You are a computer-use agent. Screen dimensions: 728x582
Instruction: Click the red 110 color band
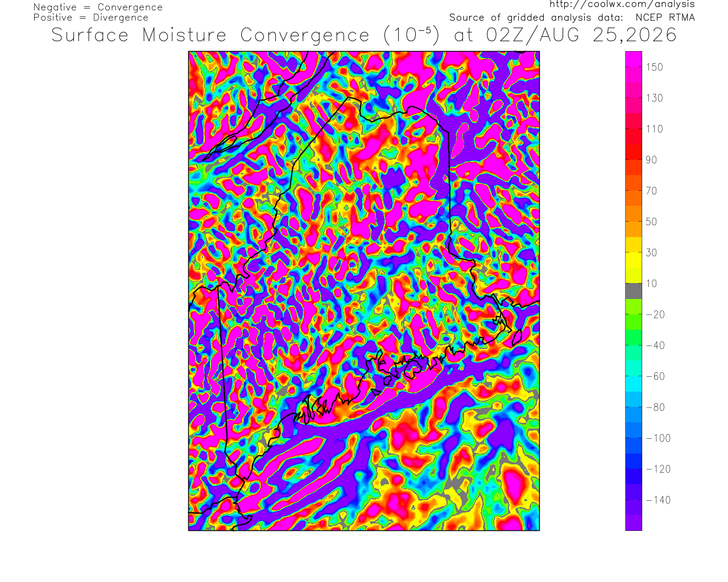pyautogui.click(x=634, y=129)
